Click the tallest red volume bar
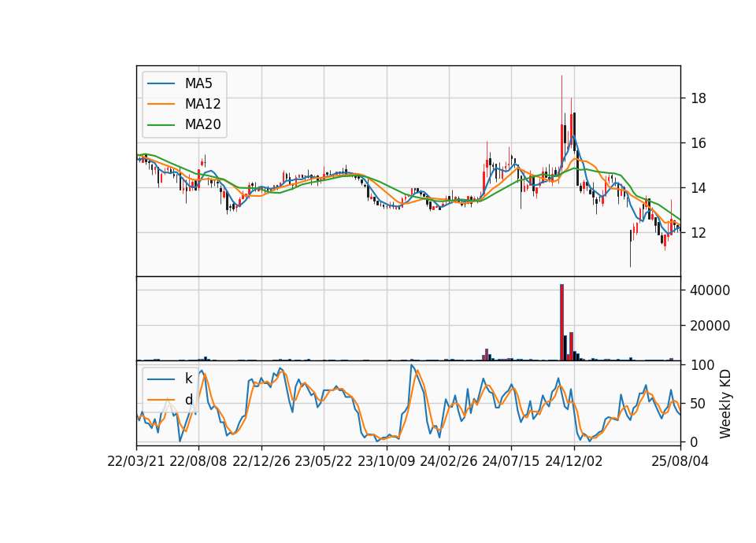Image resolution: width=756 pixels, height=543 pixels. [561, 323]
